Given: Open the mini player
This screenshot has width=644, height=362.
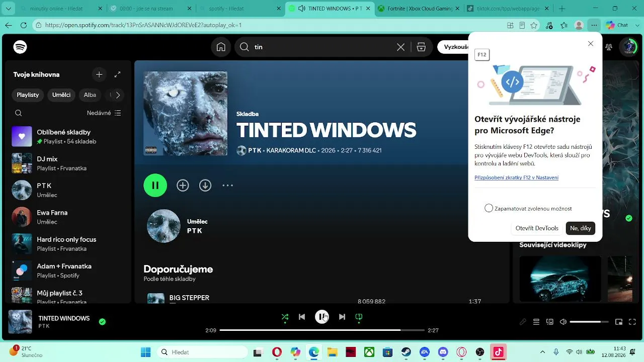Looking at the screenshot, I should point(619,322).
